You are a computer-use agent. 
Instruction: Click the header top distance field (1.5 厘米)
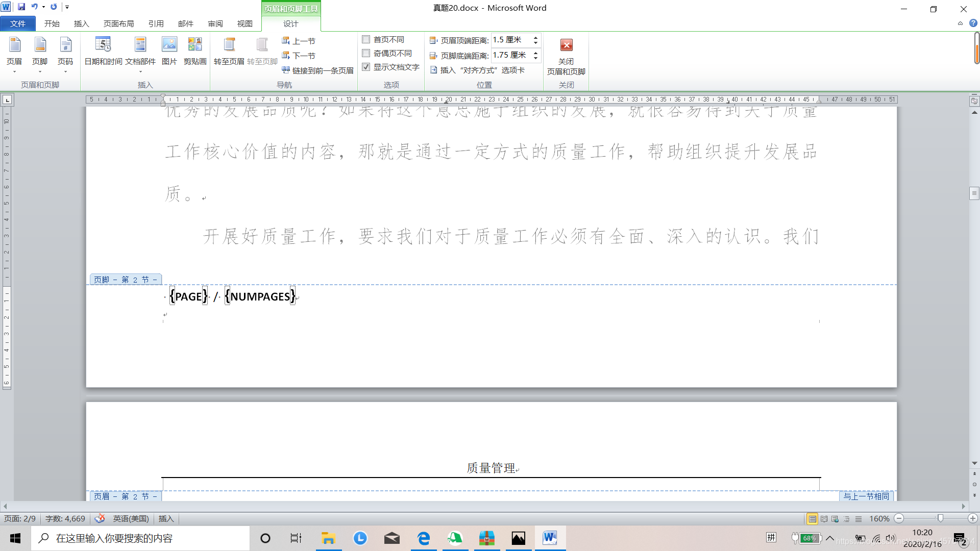510,40
